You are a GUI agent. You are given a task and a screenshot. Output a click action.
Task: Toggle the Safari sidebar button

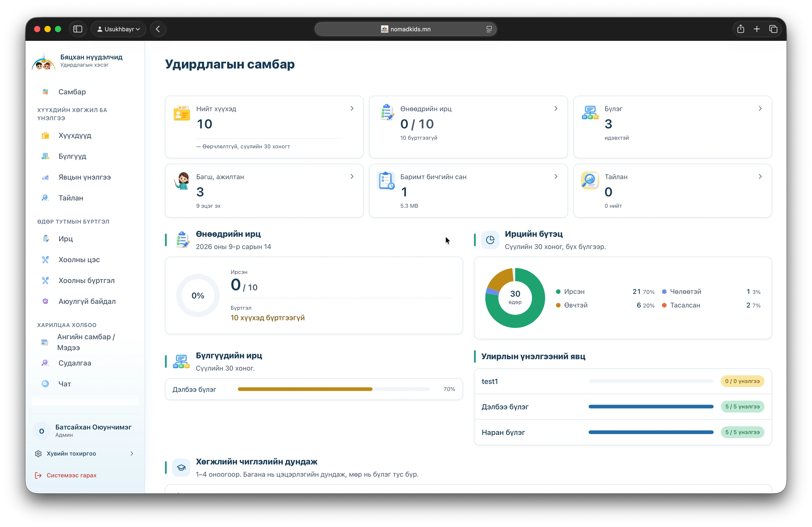point(78,29)
